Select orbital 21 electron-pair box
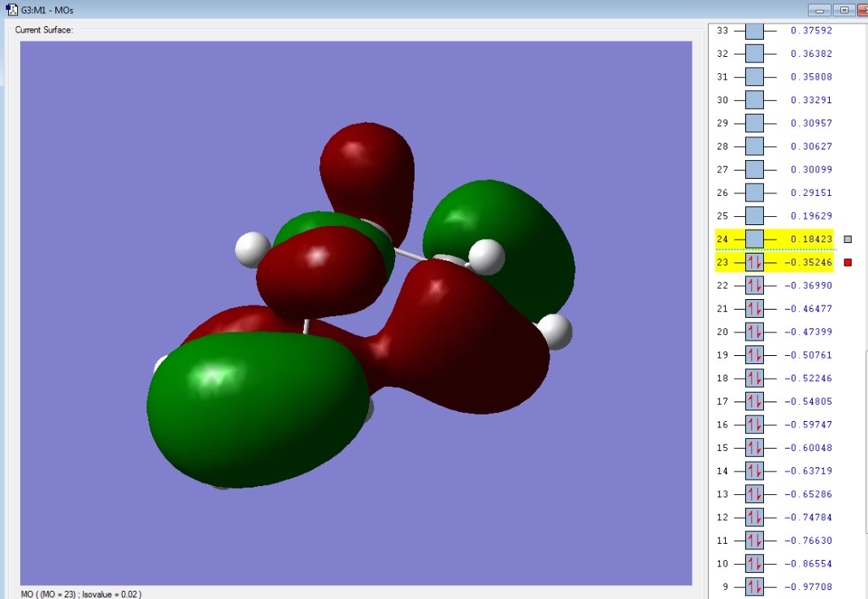 click(754, 309)
